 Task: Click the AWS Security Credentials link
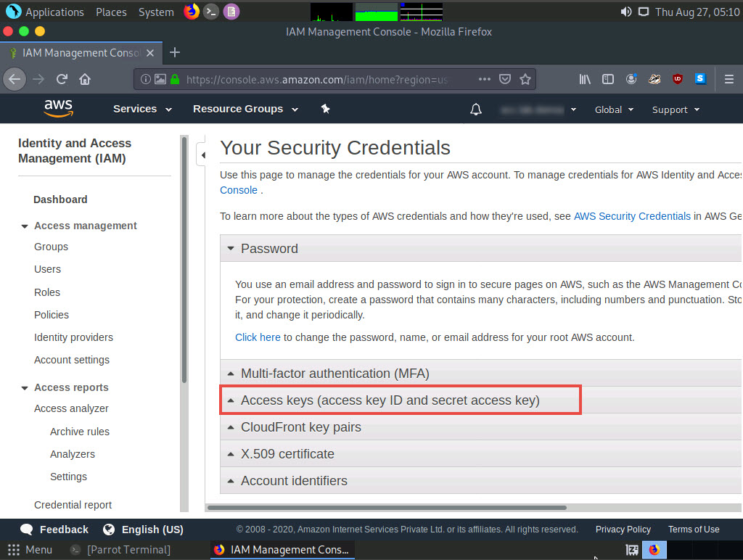tap(632, 216)
